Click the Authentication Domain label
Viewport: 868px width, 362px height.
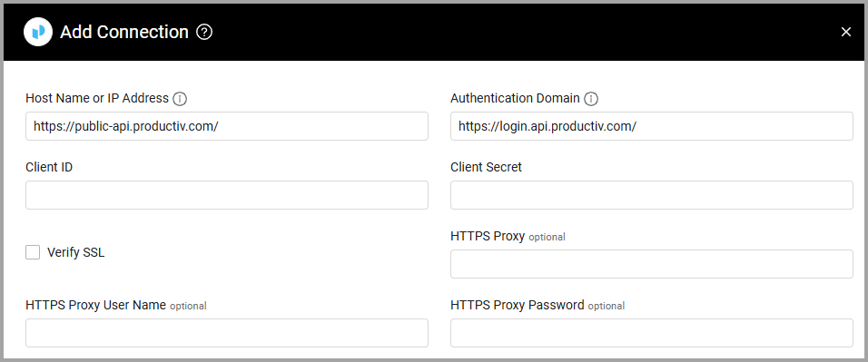click(x=515, y=99)
